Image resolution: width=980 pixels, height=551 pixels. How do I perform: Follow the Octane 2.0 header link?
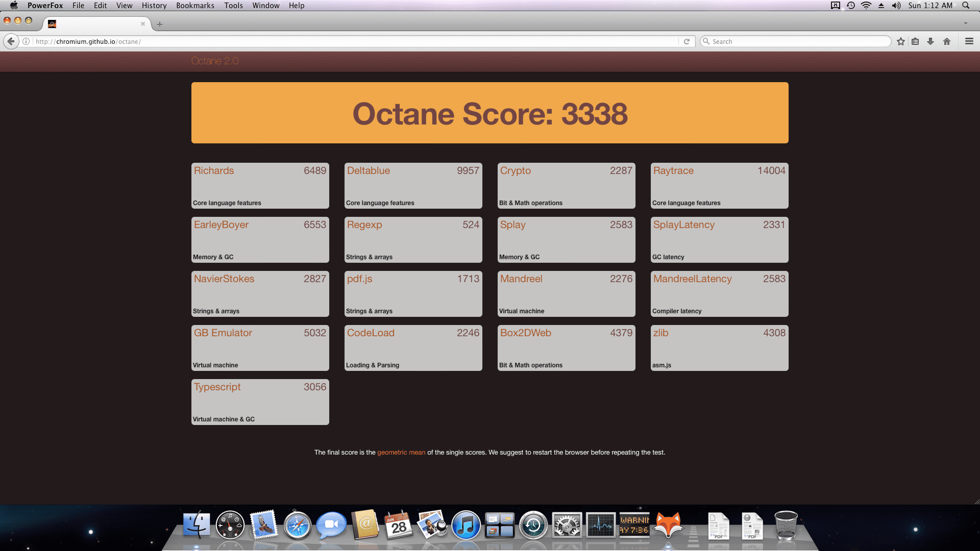tap(215, 61)
